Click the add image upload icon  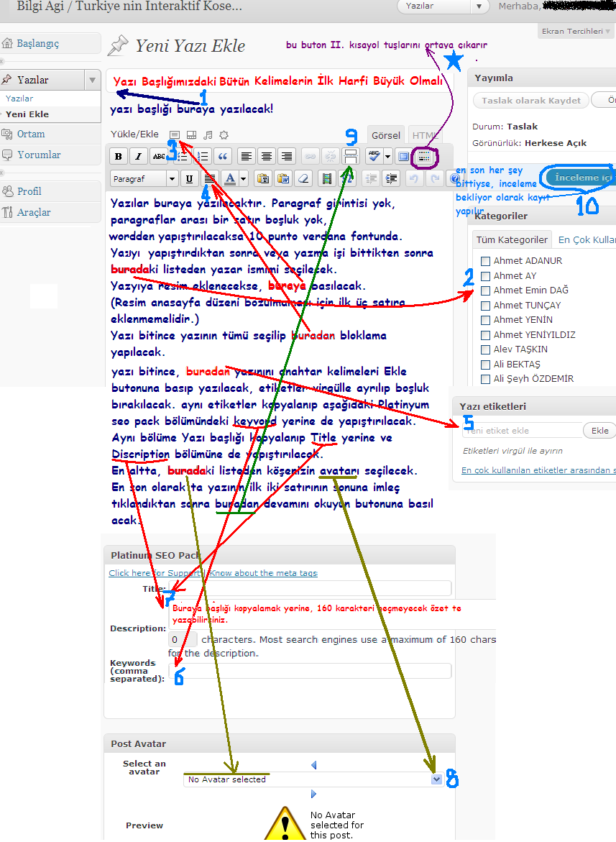point(175,134)
